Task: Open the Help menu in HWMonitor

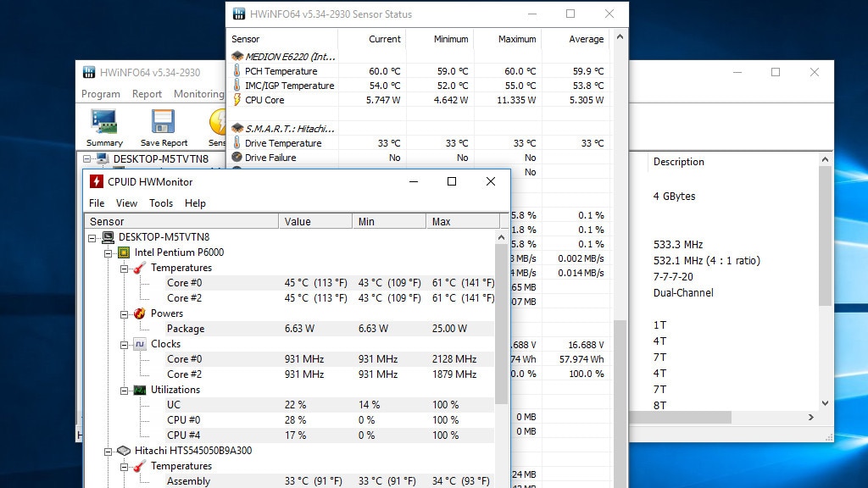Action: pyautogui.click(x=195, y=203)
